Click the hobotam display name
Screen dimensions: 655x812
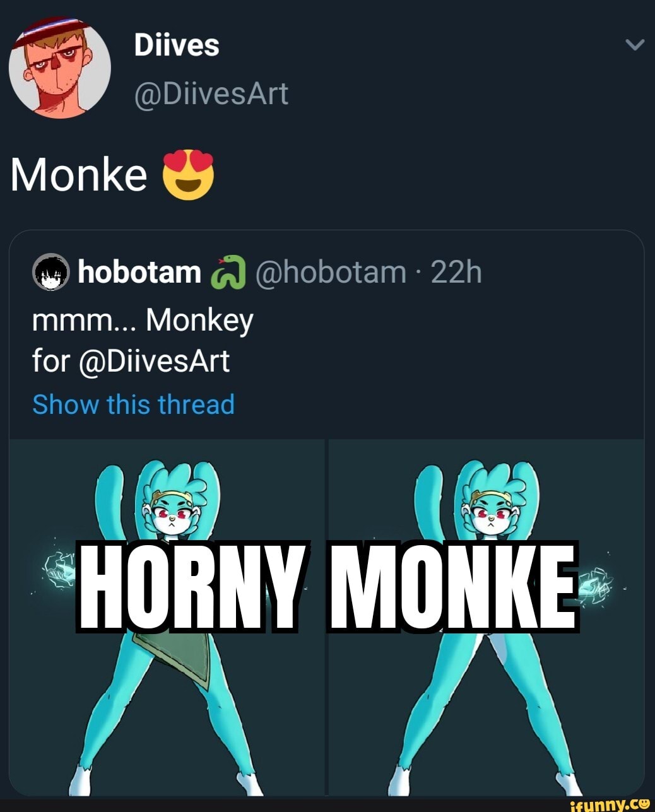(x=139, y=272)
